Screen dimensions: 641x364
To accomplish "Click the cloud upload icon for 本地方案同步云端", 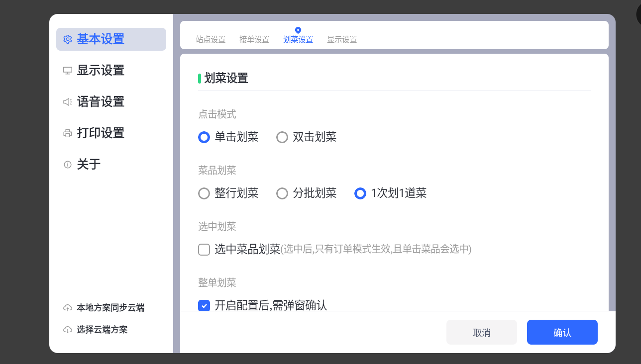I will click(x=68, y=308).
